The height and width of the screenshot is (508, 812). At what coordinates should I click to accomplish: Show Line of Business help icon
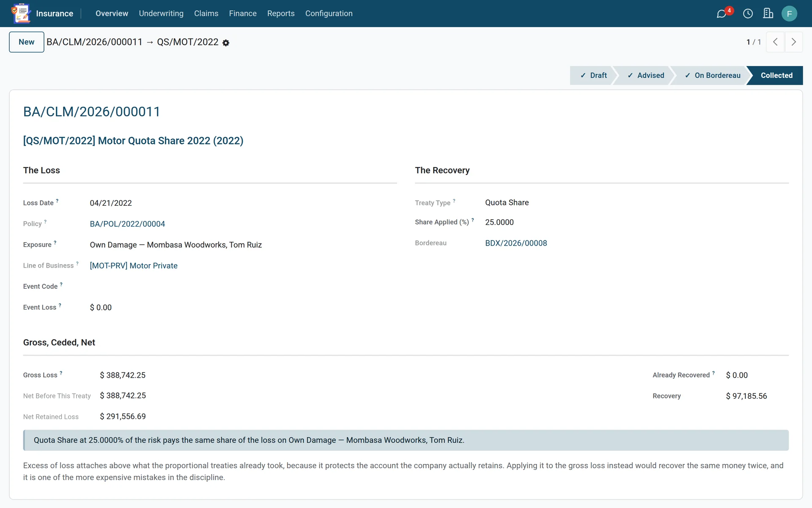77,263
